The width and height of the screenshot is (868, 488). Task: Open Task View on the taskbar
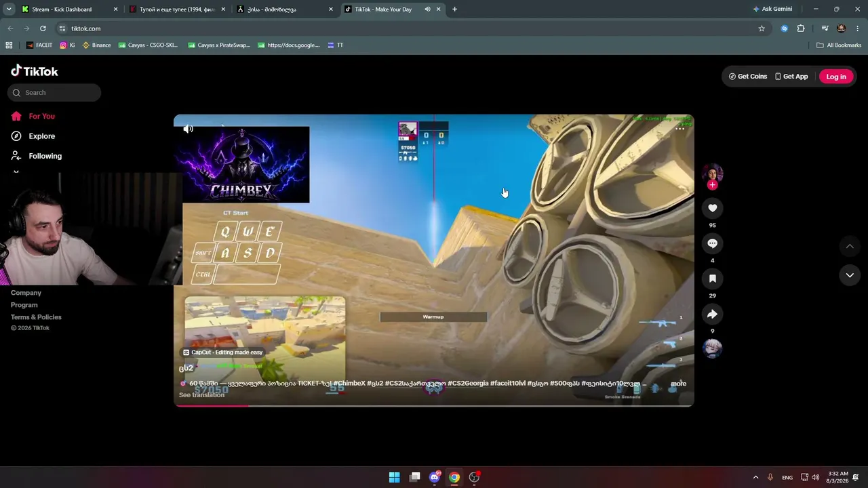(414, 477)
